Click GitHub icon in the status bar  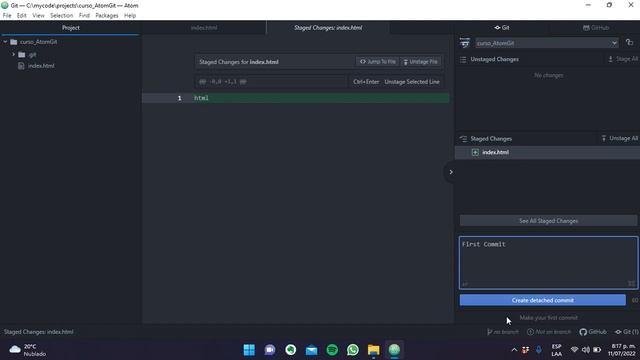(593, 332)
